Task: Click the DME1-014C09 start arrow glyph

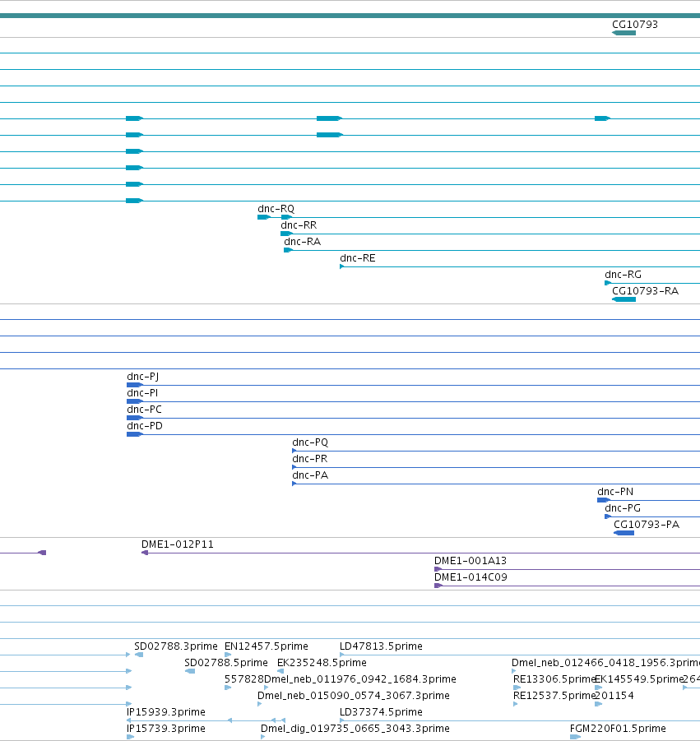Action: click(x=438, y=586)
